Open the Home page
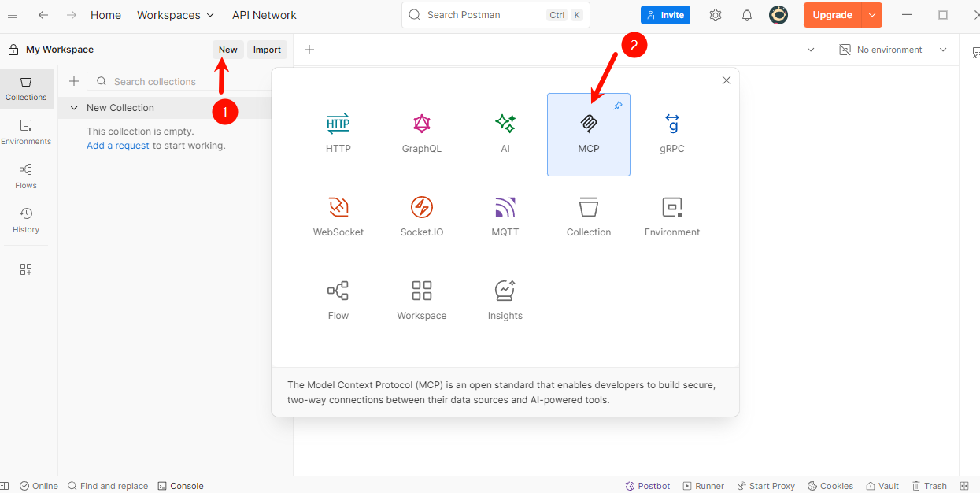Screen dimensions: 980x493 106,15
